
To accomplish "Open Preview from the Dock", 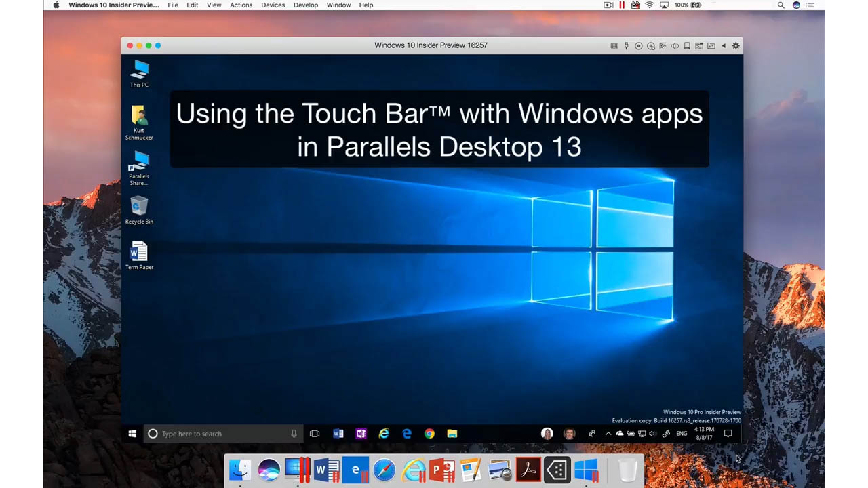I will click(x=500, y=470).
